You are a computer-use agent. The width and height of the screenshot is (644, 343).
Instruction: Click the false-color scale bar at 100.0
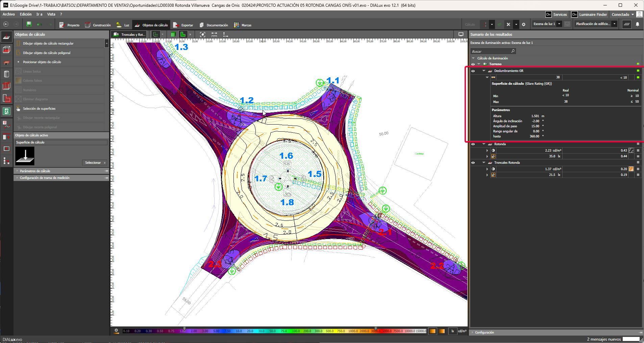click(x=296, y=331)
